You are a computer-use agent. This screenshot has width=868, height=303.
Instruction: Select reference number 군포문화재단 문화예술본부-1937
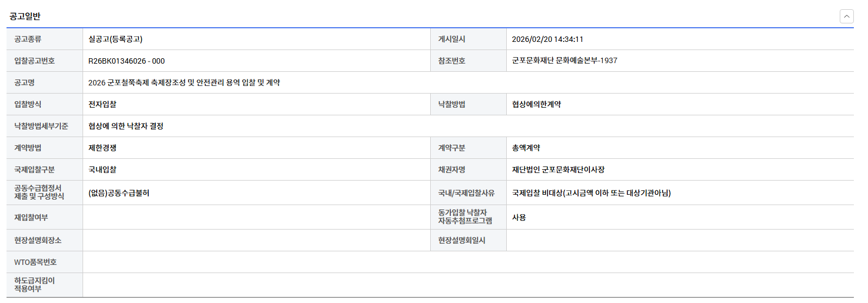[564, 60]
